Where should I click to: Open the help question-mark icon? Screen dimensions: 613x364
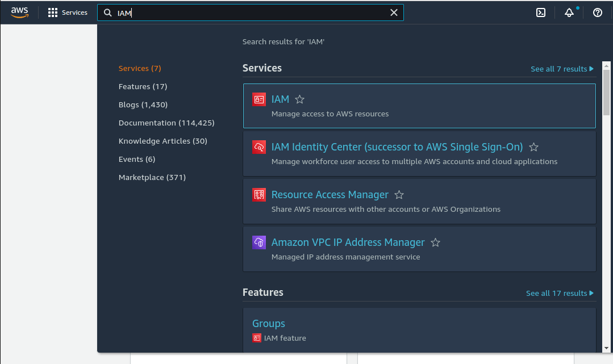(597, 12)
